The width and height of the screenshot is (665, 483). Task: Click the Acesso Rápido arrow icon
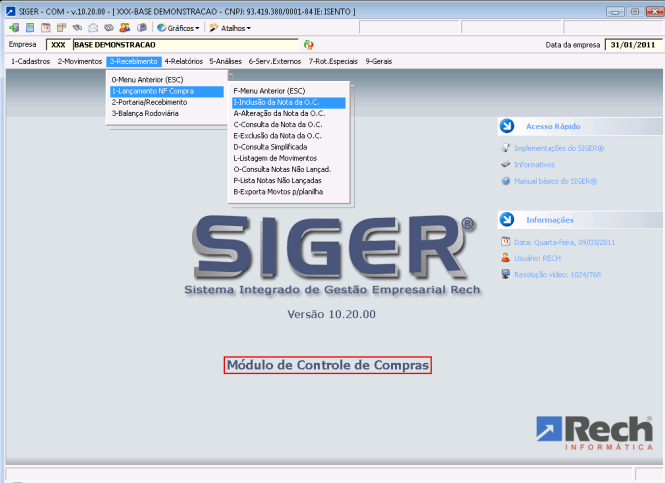click(507, 126)
